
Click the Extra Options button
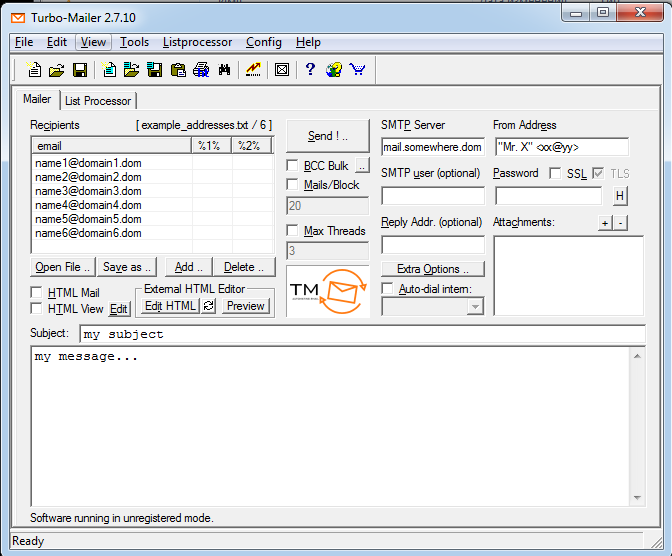click(x=432, y=269)
